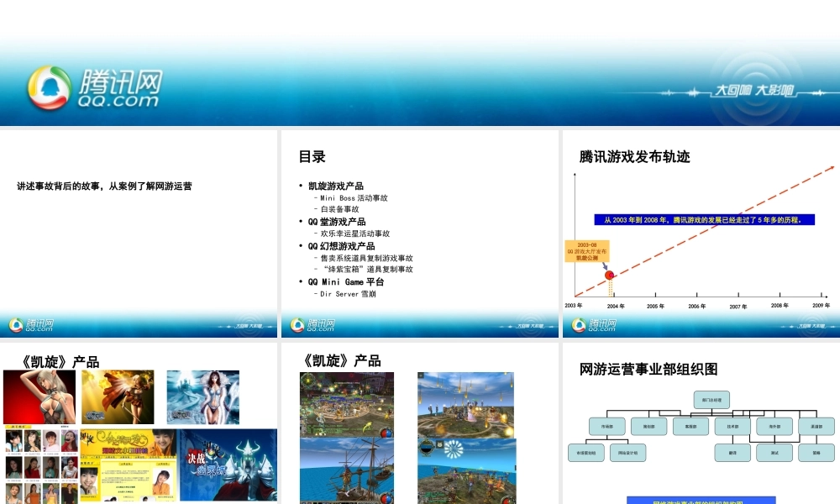Click the 2003 年 axis label

pyautogui.click(x=573, y=305)
